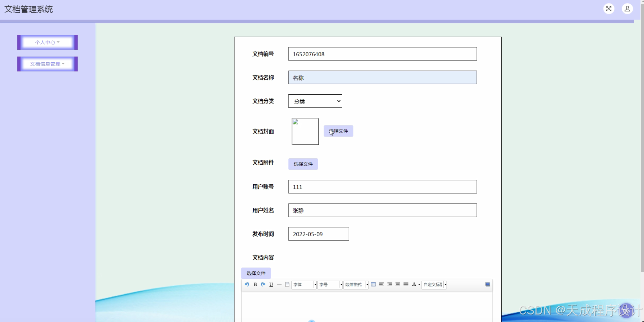Insert a table using the table icon
The image size is (644, 322).
click(373, 285)
